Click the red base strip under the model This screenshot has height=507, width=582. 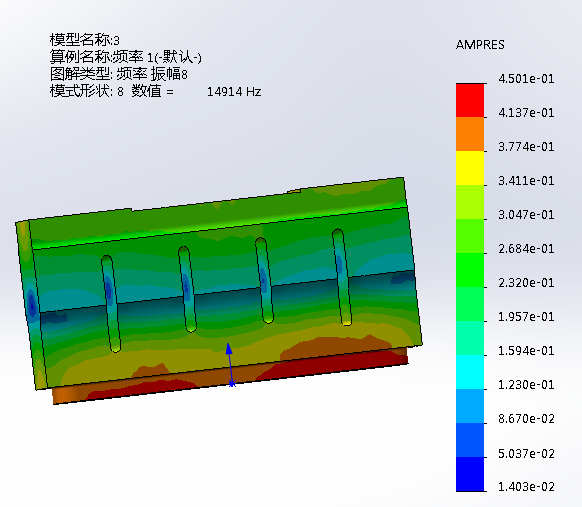(x=230, y=376)
